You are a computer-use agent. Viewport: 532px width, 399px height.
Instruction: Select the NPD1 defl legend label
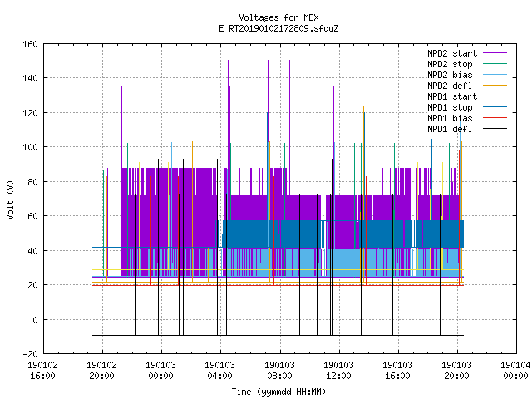click(450, 129)
